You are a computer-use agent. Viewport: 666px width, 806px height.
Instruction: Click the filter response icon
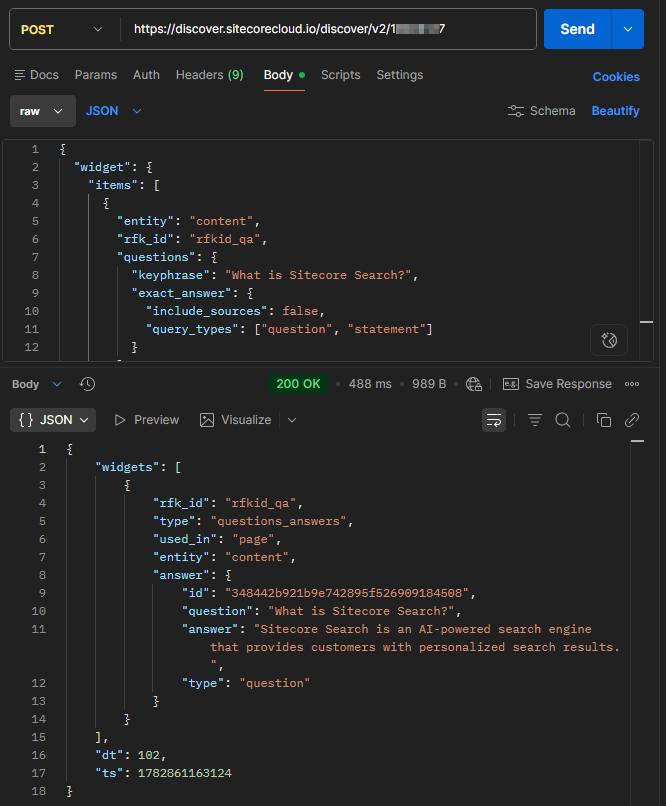coord(535,420)
